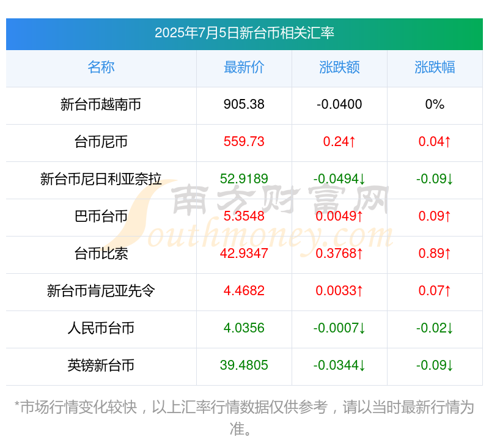Click the price 905.38

click(244, 105)
